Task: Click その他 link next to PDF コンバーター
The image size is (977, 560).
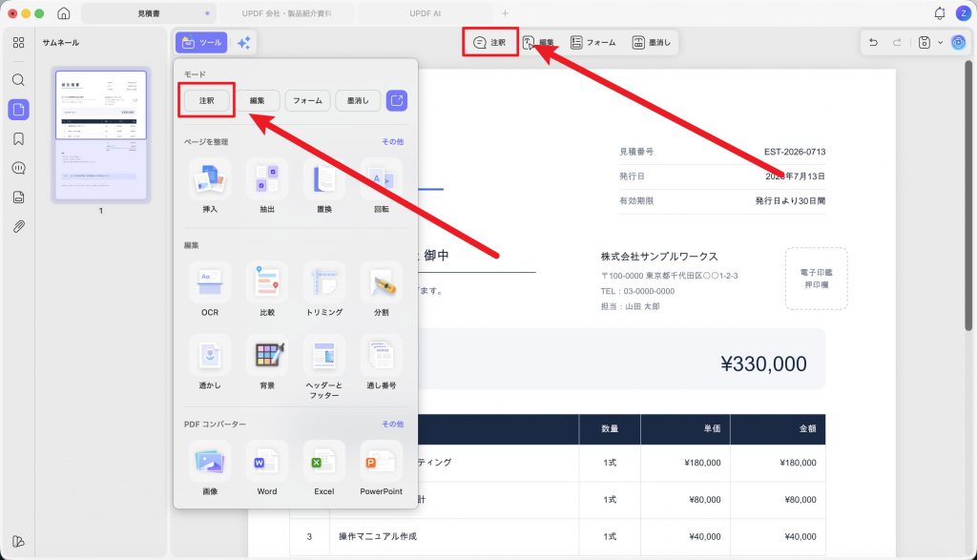Action: tap(392, 424)
